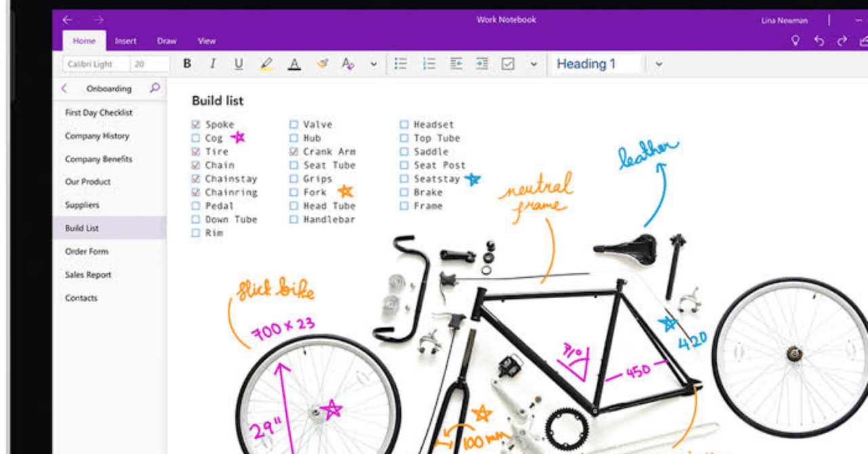The image size is (868, 454).
Task: Apply italic formatting
Action: pyautogui.click(x=212, y=63)
